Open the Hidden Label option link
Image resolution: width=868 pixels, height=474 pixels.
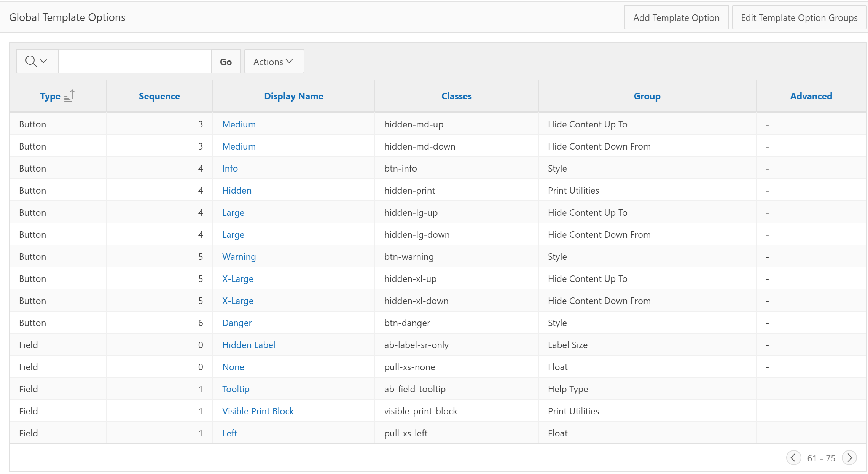point(248,345)
